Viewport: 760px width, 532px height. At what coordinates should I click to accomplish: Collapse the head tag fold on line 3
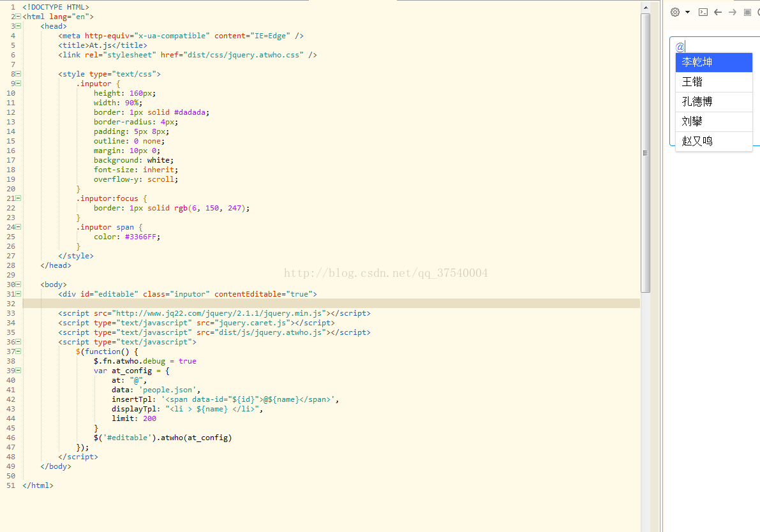[x=19, y=26]
